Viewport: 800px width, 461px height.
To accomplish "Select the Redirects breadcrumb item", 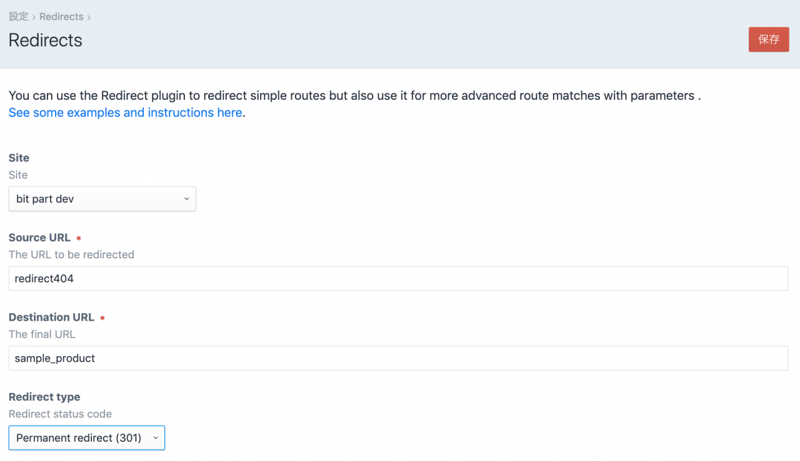I will (61, 17).
